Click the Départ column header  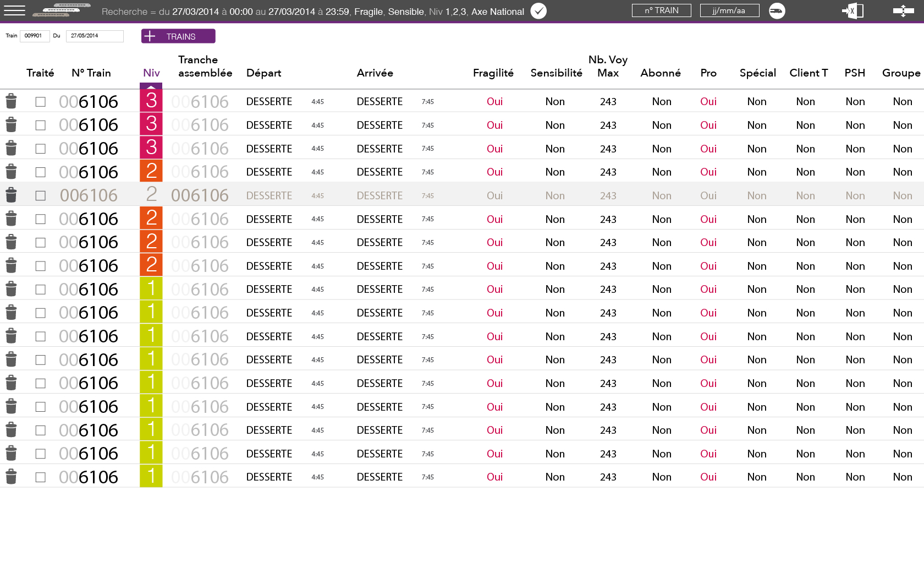point(263,73)
